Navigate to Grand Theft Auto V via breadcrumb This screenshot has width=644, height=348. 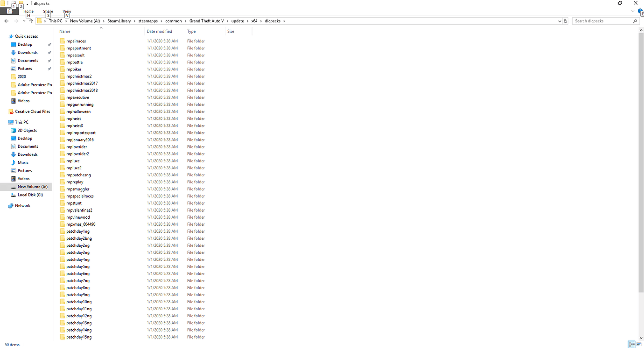point(208,21)
